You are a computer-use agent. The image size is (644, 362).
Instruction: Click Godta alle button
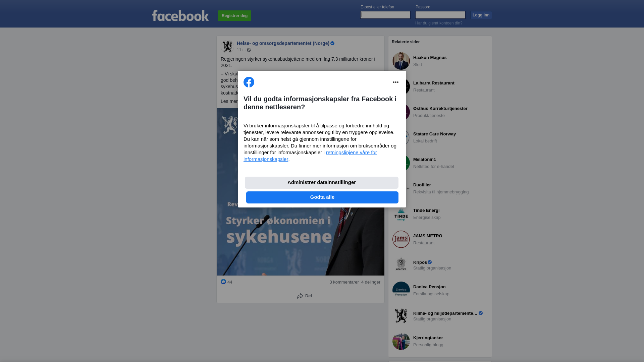(x=322, y=197)
